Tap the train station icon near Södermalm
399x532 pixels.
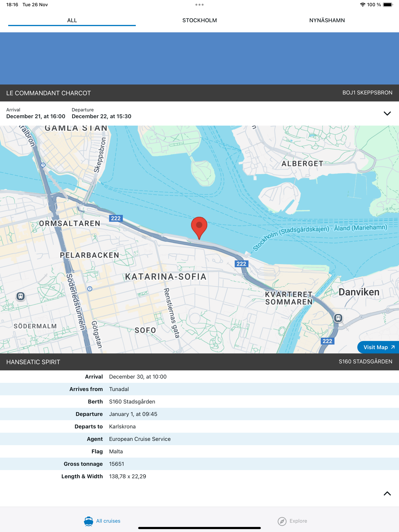(21, 296)
